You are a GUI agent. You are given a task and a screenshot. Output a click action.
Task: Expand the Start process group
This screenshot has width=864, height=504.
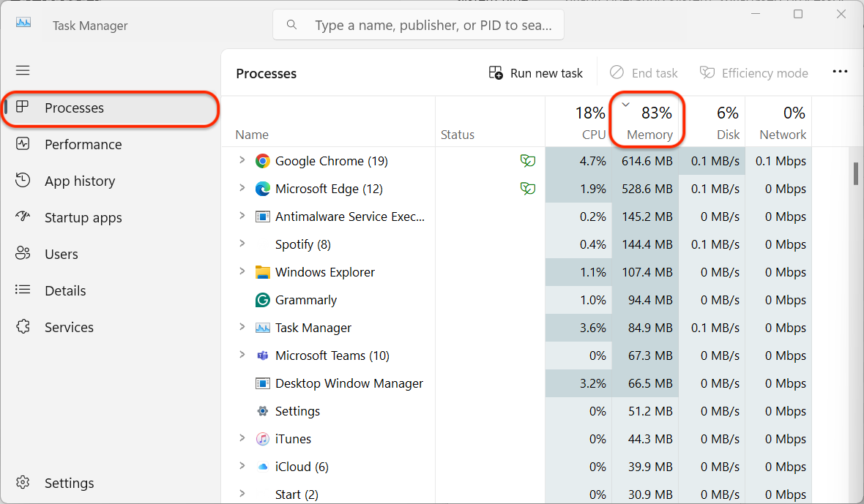(242, 494)
